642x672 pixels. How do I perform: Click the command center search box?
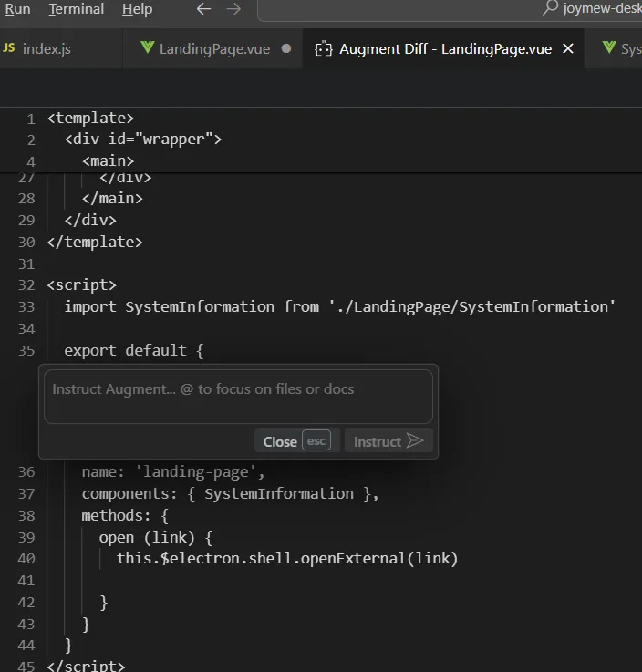coord(450,9)
